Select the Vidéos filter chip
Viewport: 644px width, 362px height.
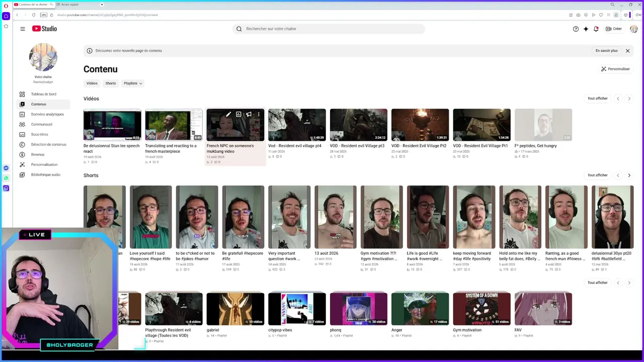coord(92,83)
